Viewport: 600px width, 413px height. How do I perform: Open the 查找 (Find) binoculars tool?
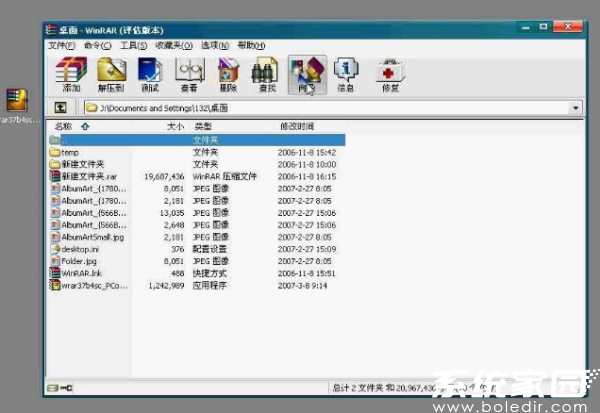(265, 75)
